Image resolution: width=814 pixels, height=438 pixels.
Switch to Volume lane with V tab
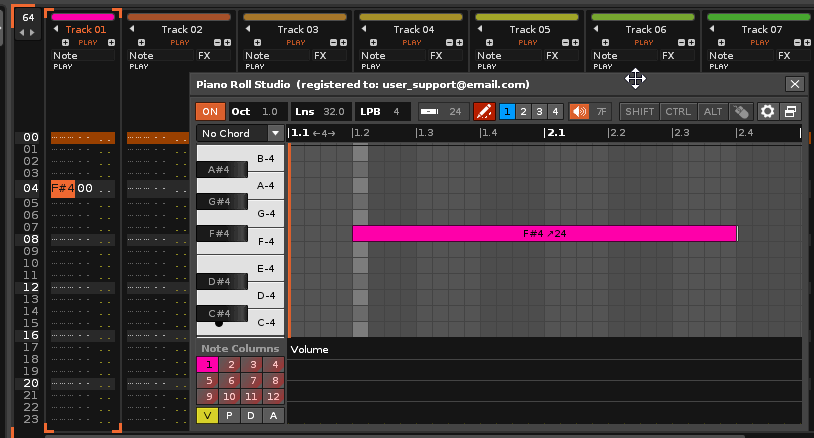point(207,416)
